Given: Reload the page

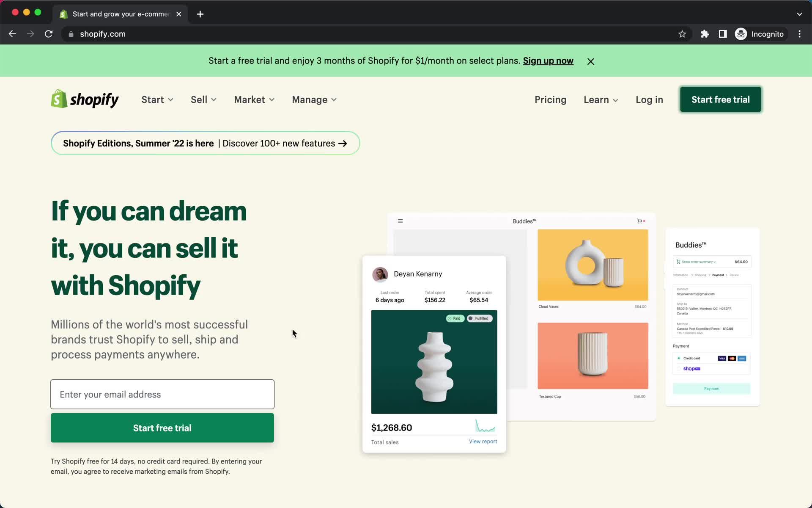Looking at the screenshot, I should click(x=49, y=34).
